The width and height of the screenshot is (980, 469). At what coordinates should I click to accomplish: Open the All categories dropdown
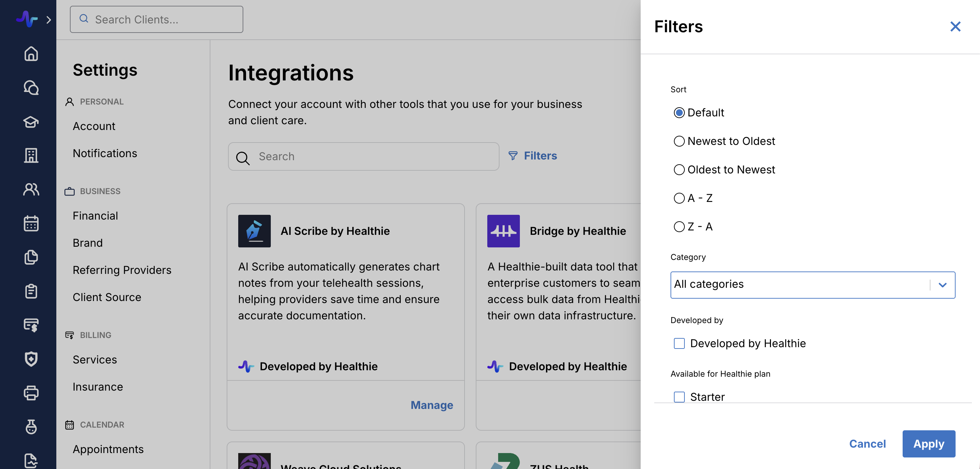(x=812, y=284)
